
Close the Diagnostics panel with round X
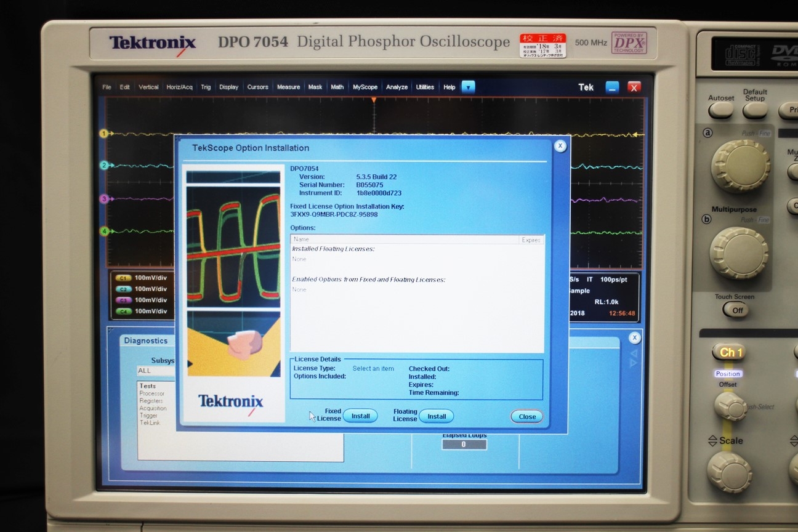coord(635,337)
